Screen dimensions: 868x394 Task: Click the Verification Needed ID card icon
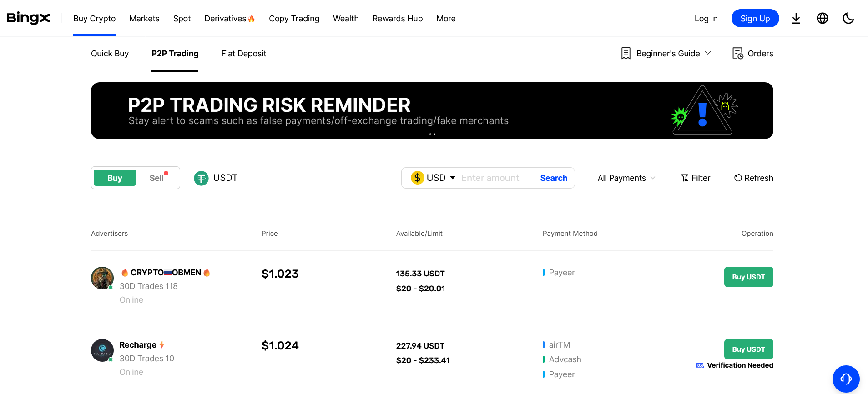[x=700, y=365]
